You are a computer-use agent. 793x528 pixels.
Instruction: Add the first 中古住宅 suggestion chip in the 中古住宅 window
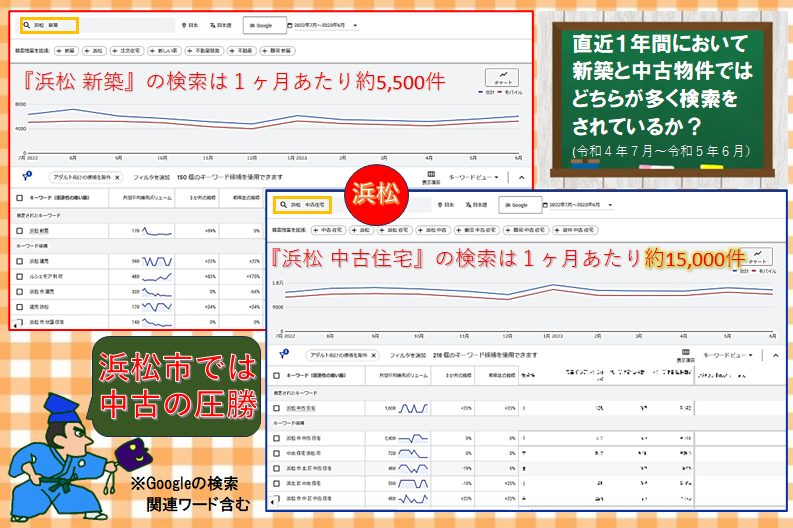[328, 230]
